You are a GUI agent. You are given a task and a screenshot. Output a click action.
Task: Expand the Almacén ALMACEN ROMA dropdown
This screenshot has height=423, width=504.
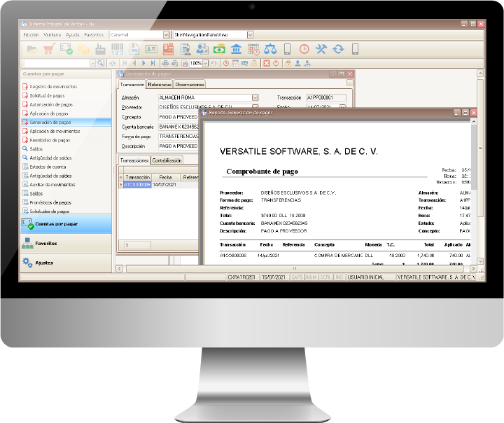point(255,97)
